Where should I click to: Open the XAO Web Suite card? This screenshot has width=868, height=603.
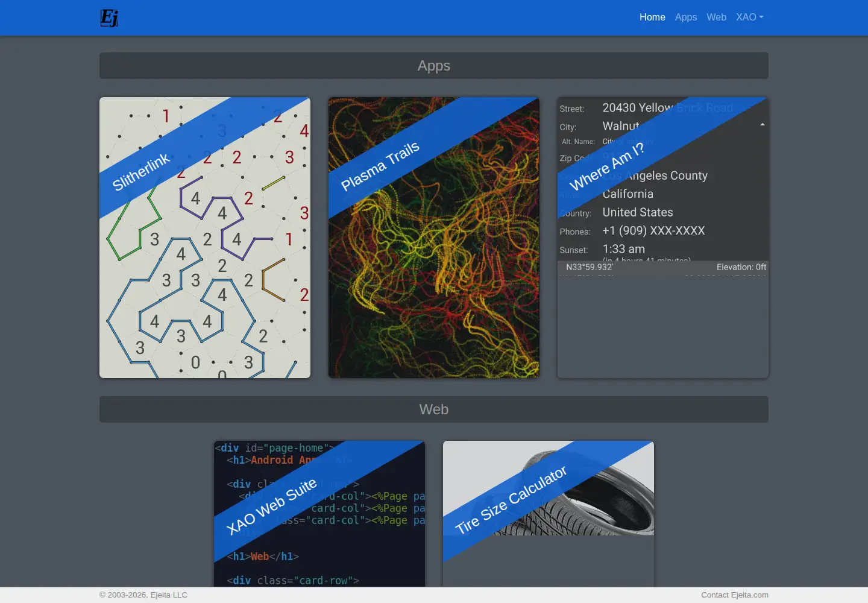(x=319, y=514)
